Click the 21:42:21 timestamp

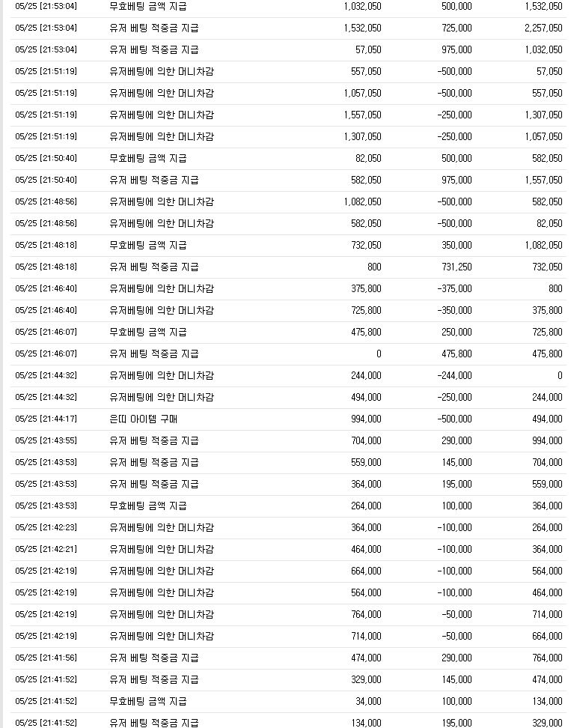click(46, 549)
